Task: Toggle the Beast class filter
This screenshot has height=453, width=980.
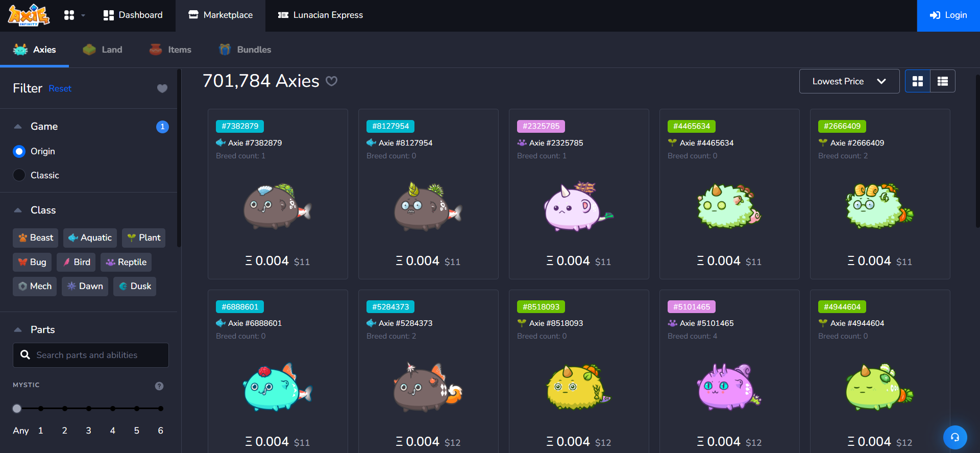Action: pyautogui.click(x=36, y=237)
